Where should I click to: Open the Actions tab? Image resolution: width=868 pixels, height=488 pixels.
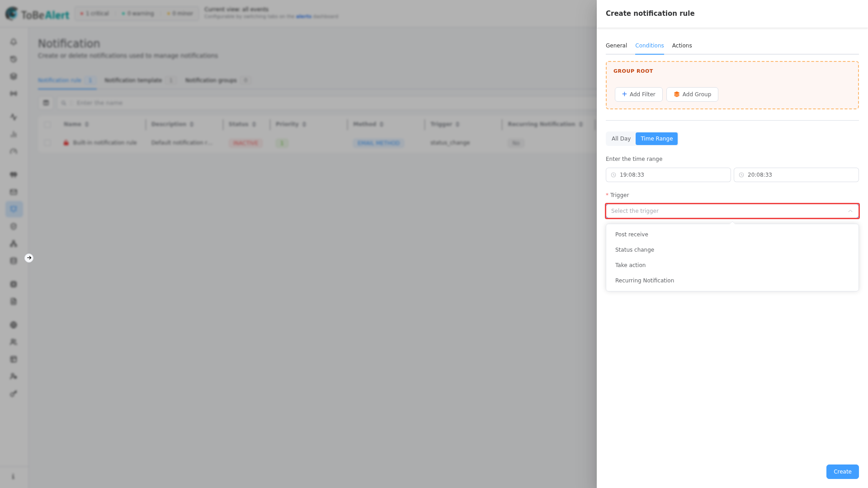[x=682, y=46]
